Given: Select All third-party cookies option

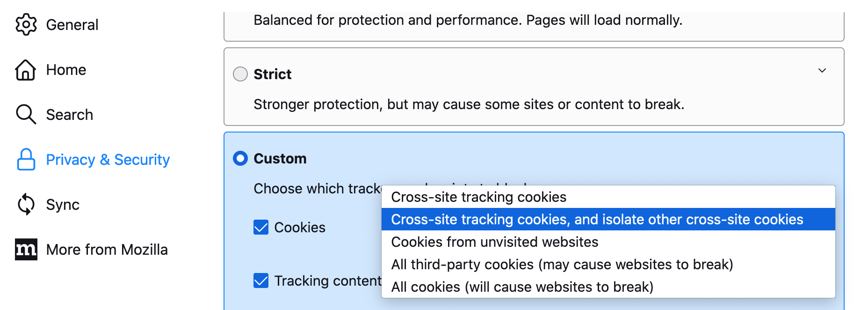Looking at the screenshot, I should [562, 264].
